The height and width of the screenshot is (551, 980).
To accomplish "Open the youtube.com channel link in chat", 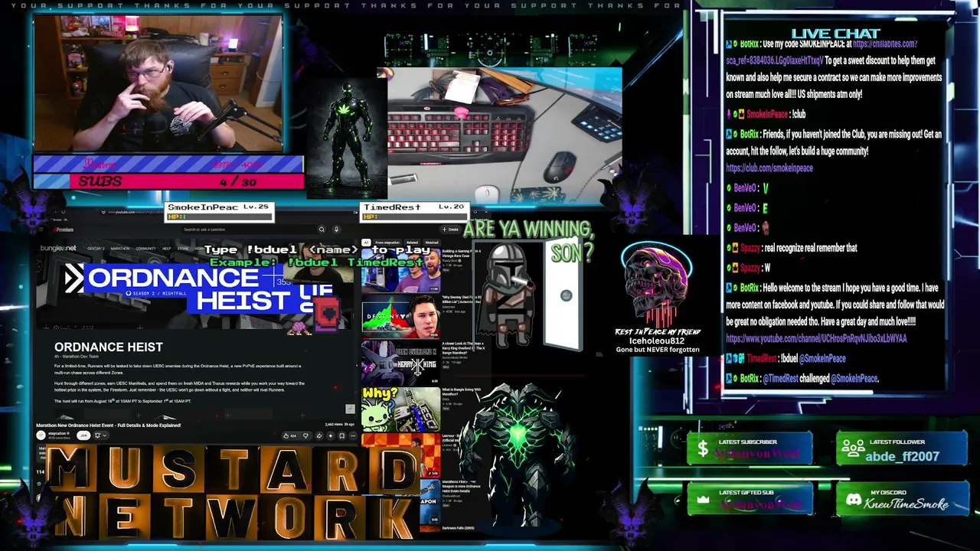I will [x=816, y=338].
